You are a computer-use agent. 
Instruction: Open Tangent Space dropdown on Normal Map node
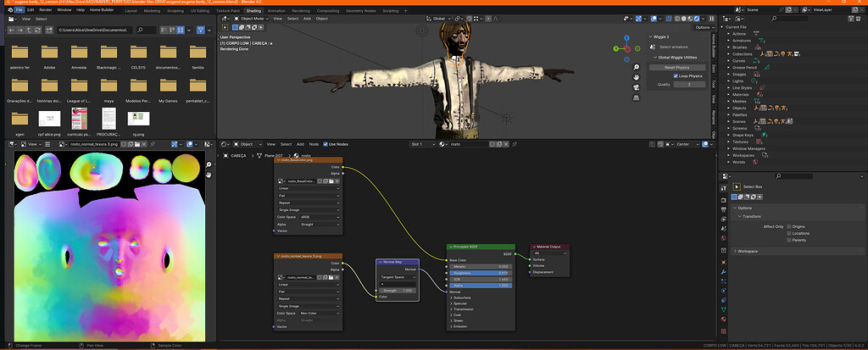coord(398,277)
